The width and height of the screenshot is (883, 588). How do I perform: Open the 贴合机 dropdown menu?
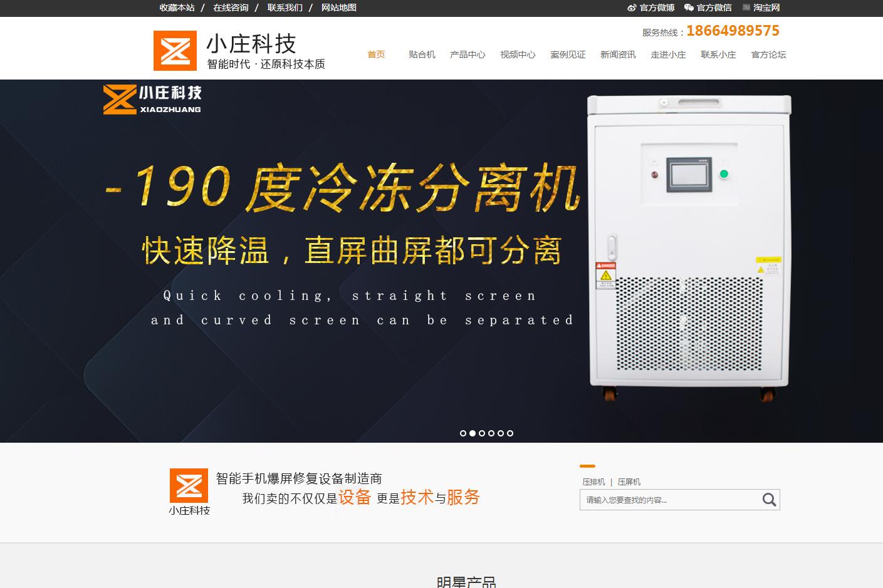(422, 54)
